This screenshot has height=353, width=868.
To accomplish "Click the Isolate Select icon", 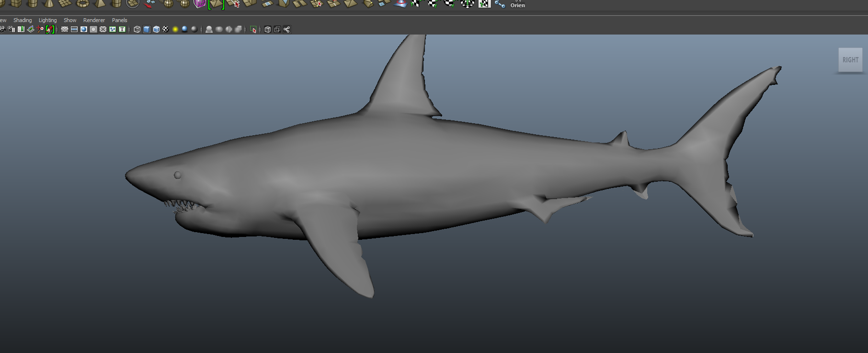I will (253, 30).
